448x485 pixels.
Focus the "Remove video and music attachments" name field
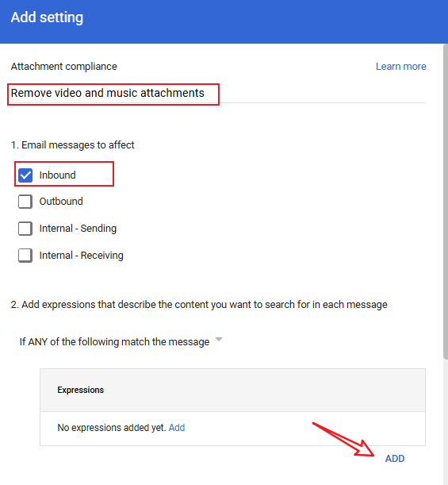point(218,93)
